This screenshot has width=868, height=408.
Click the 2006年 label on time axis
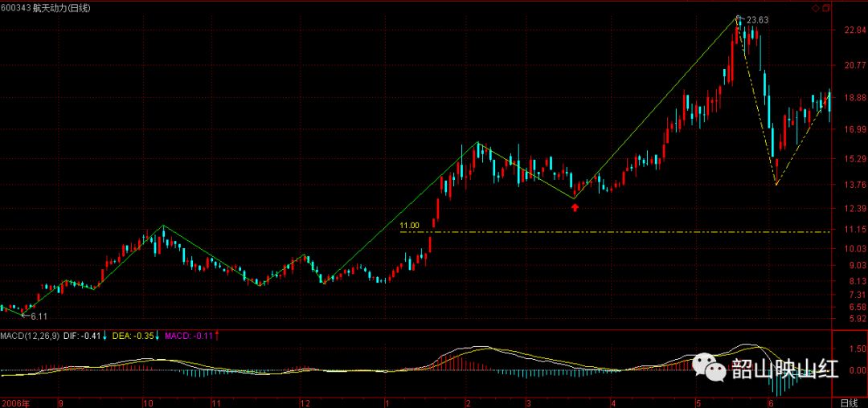click(x=15, y=402)
